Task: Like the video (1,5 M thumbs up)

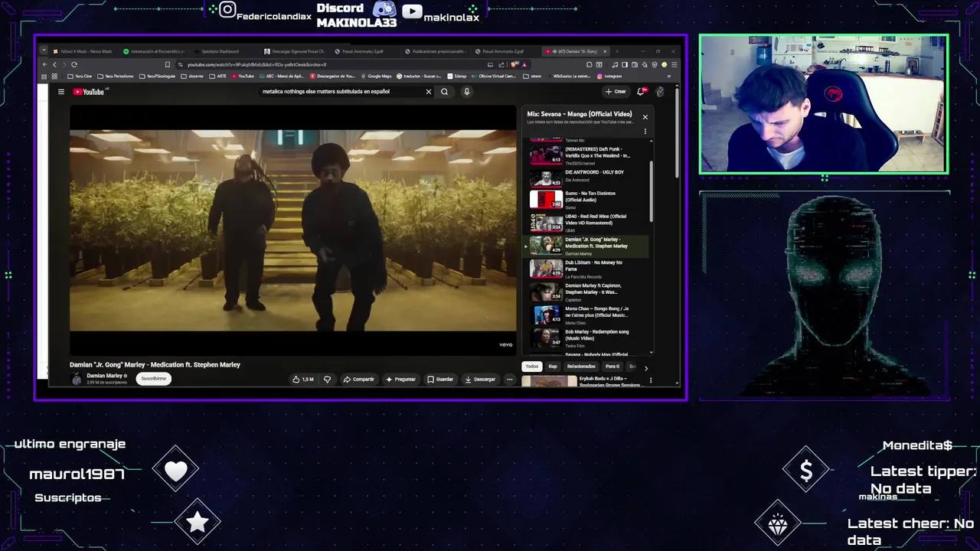Action: (x=303, y=380)
